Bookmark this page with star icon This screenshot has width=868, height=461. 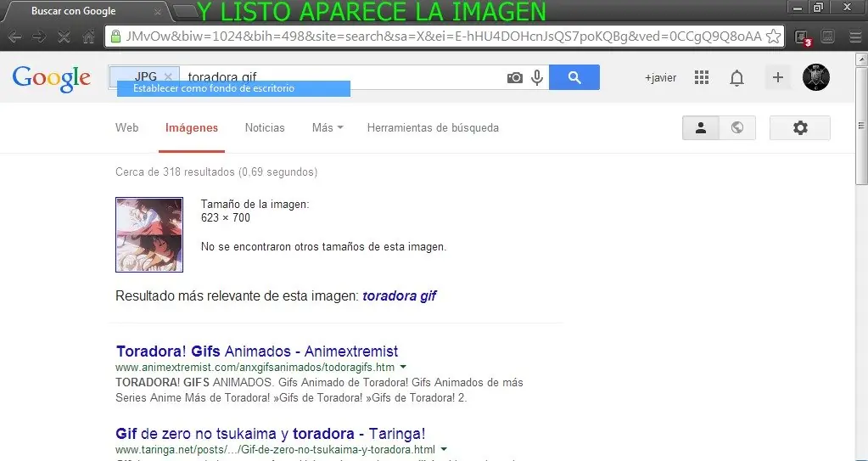coord(773,37)
